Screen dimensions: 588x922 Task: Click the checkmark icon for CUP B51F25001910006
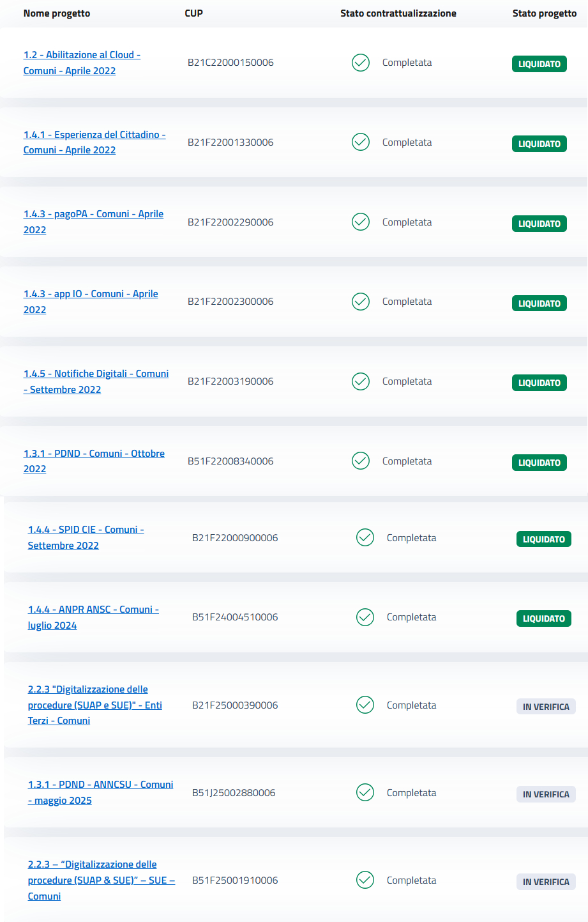pos(365,880)
